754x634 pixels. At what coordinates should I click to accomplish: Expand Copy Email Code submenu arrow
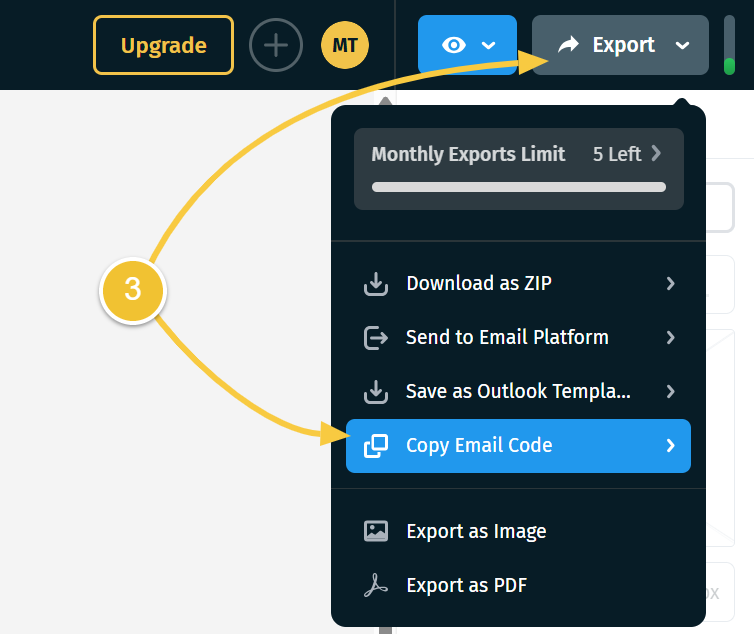pos(671,446)
